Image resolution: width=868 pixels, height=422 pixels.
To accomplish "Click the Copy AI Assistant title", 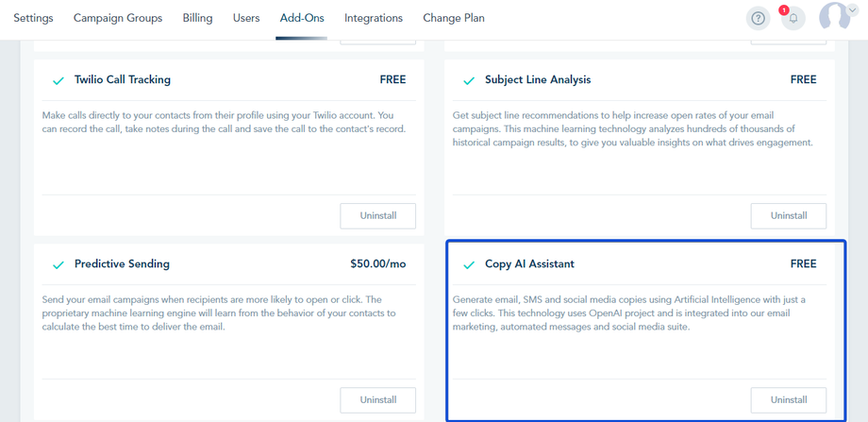I will [529, 264].
